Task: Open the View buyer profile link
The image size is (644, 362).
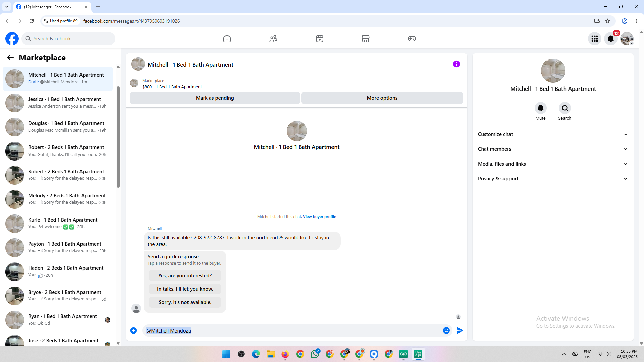Action: coord(319,217)
